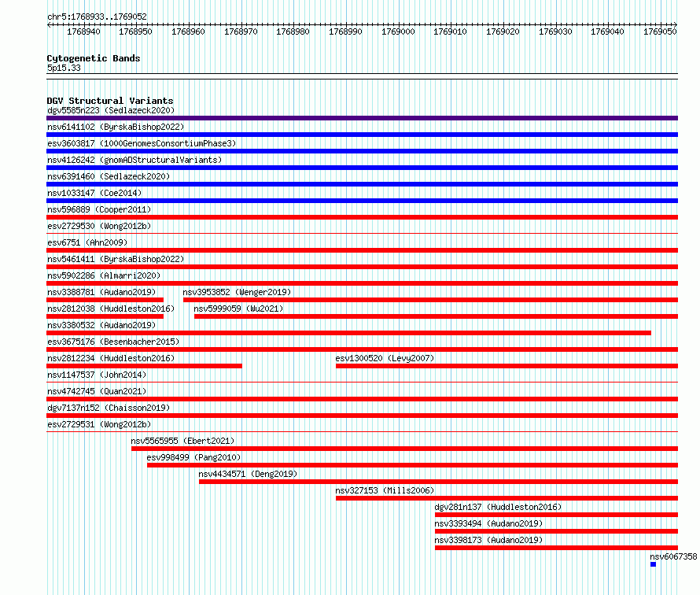Open esv998499 (Pang2010) variant label
700x595 pixels.
(x=193, y=457)
